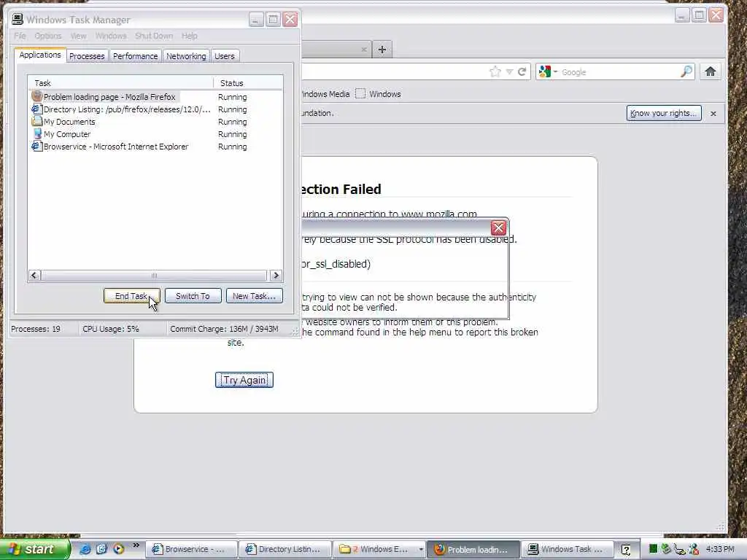Switch to the Networking tab
Viewport: 747px width, 560px height.
[x=186, y=56]
